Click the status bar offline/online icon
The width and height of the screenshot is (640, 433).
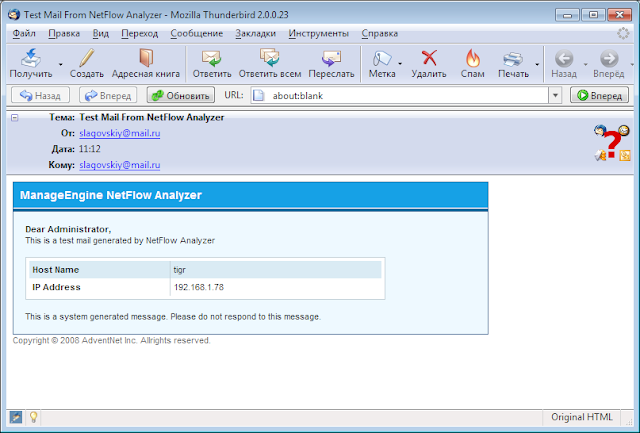16,417
